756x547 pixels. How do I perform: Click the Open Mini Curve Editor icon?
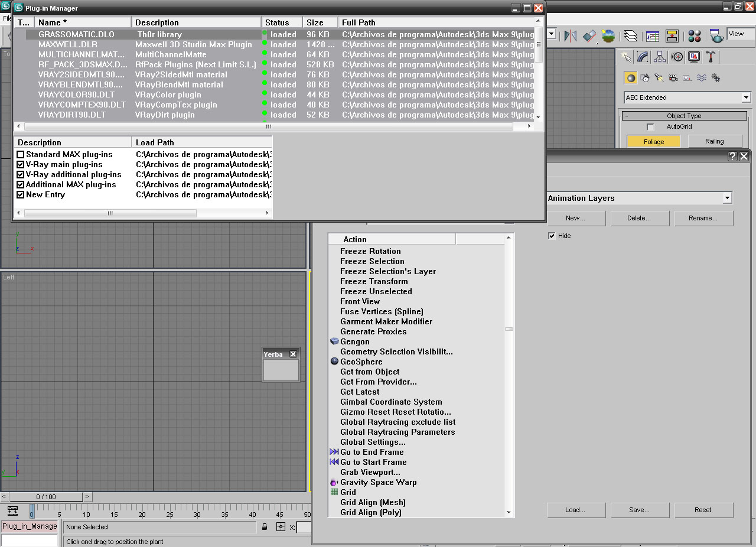[x=13, y=511]
